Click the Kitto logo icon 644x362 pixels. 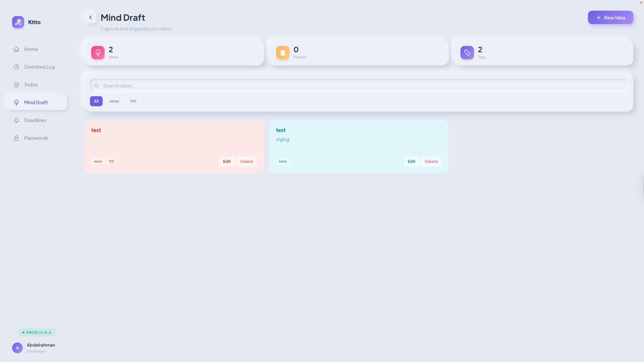click(x=18, y=22)
